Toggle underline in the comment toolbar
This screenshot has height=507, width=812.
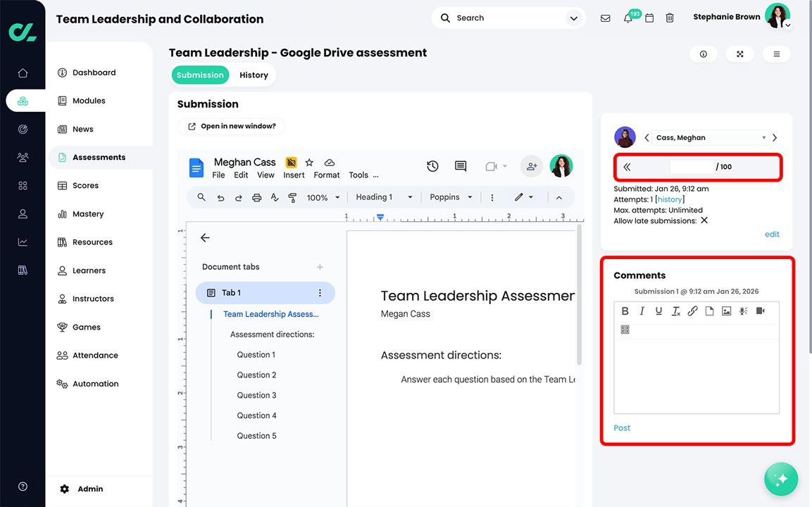click(x=658, y=311)
